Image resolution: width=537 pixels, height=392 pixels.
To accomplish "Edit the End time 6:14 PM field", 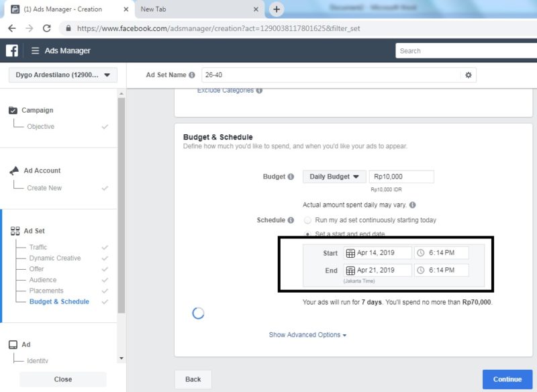I will 442,271.
